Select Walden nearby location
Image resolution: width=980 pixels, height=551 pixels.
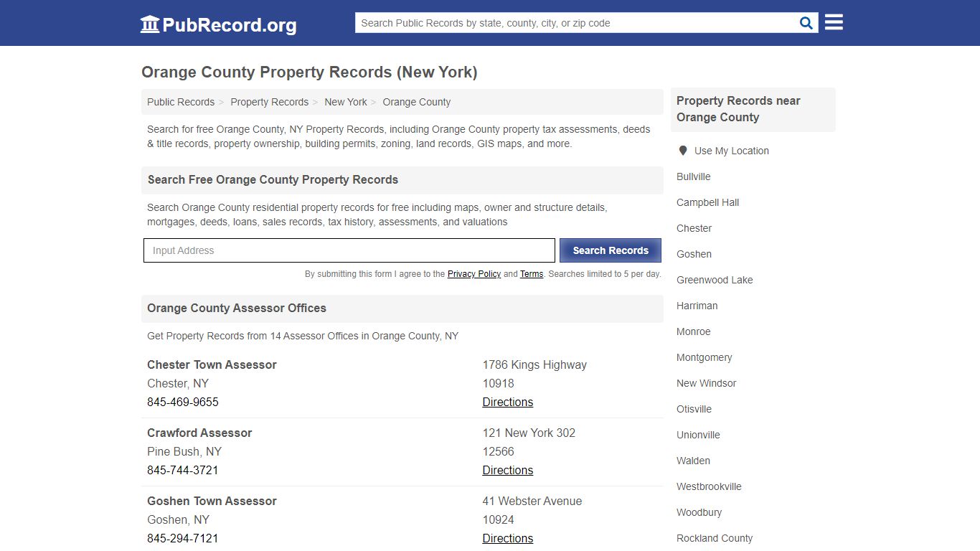[694, 461]
